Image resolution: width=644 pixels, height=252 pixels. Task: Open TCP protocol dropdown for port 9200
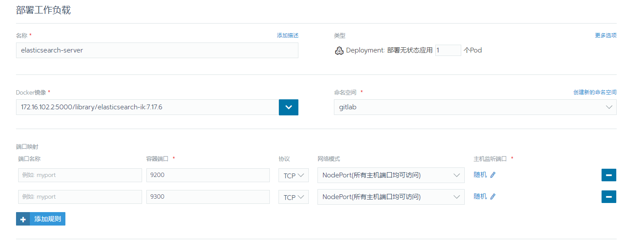293,176
